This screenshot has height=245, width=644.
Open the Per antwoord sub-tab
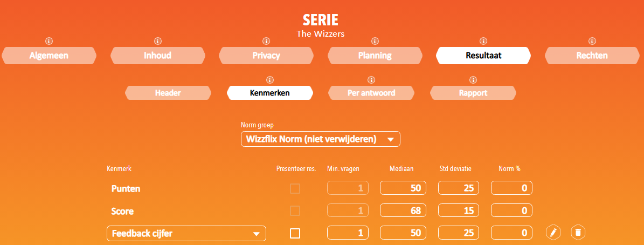click(371, 93)
